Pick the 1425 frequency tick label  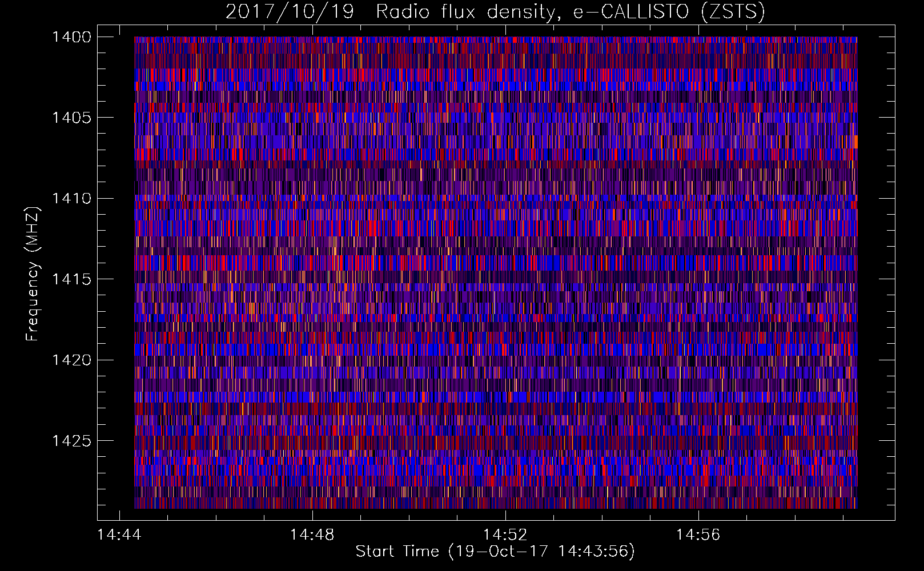(x=71, y=441)
